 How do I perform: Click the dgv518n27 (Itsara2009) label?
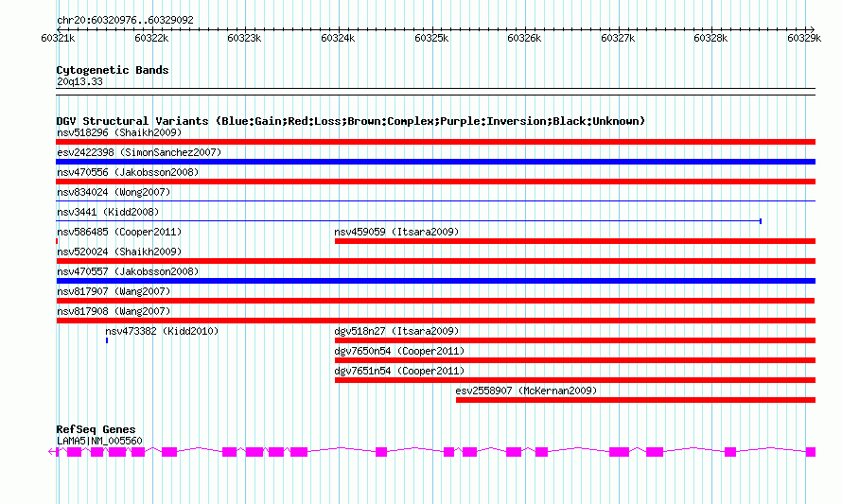(x=396, y=331)
